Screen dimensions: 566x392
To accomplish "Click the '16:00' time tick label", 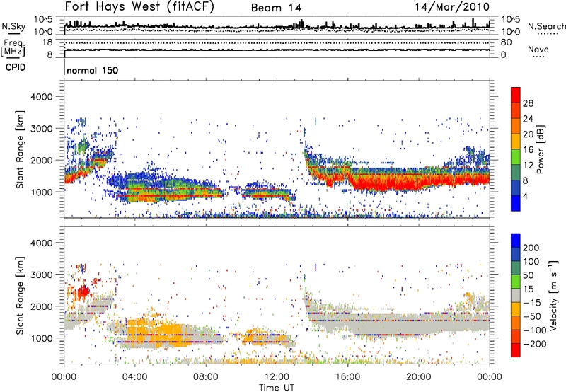I will [x=347, y=377].
